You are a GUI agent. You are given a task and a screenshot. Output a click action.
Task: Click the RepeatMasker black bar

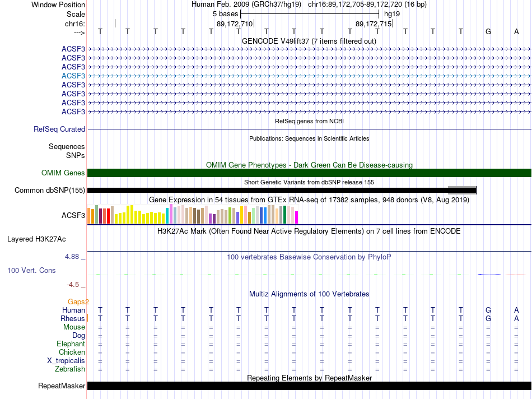point(309,386)
